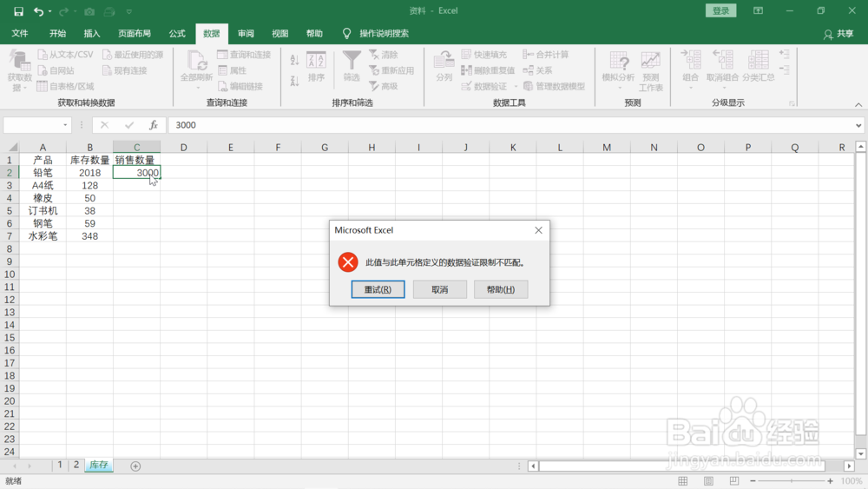Click the fx insert function icon
Viewport: 868px width, 489px height.
(154, 125)
